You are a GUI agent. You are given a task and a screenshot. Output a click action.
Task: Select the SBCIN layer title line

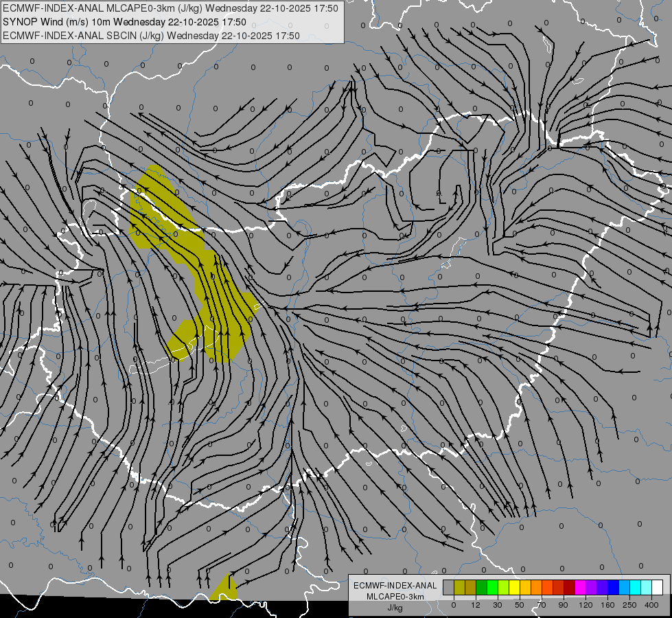tap(151, 36)
